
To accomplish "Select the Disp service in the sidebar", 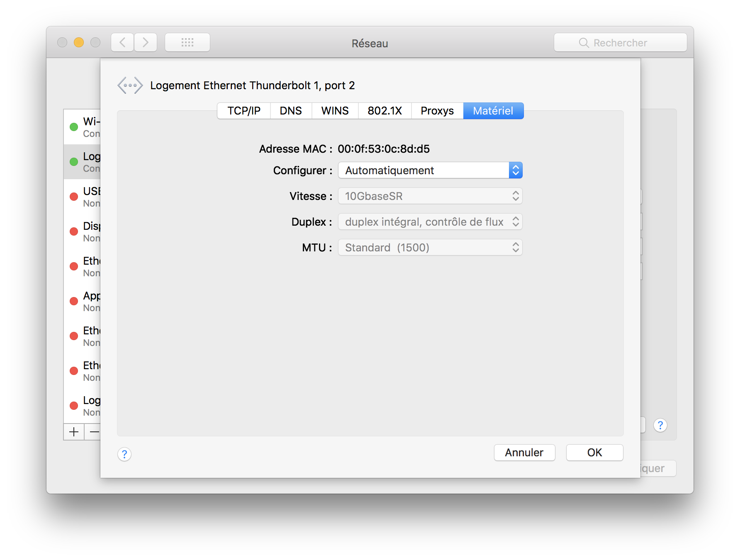I will tap(82, 231).
